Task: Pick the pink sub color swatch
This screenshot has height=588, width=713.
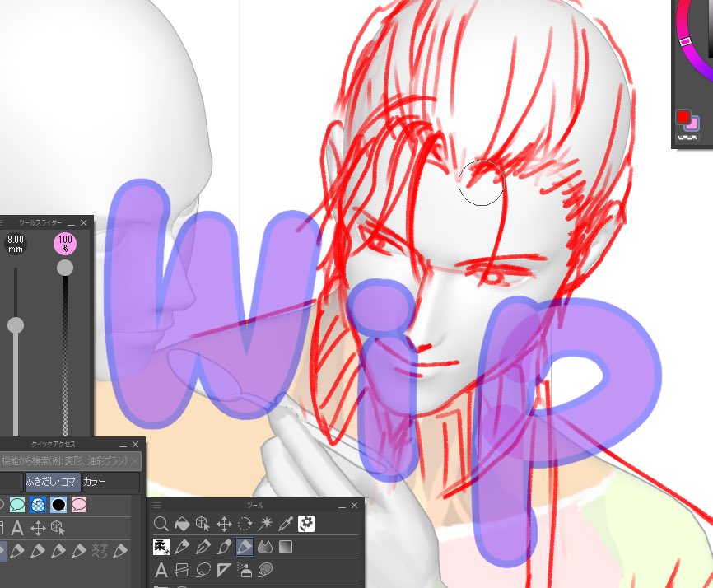Action: [693, 124]
